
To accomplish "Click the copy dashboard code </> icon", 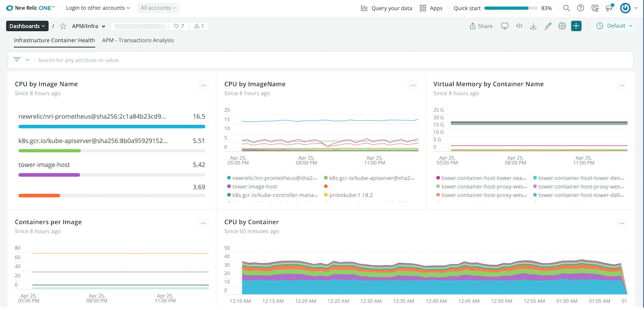I will [519, 26].
